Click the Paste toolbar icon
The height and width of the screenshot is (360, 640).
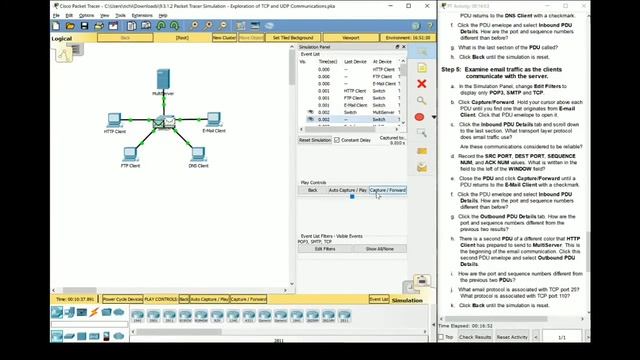[x=146, y=26]
